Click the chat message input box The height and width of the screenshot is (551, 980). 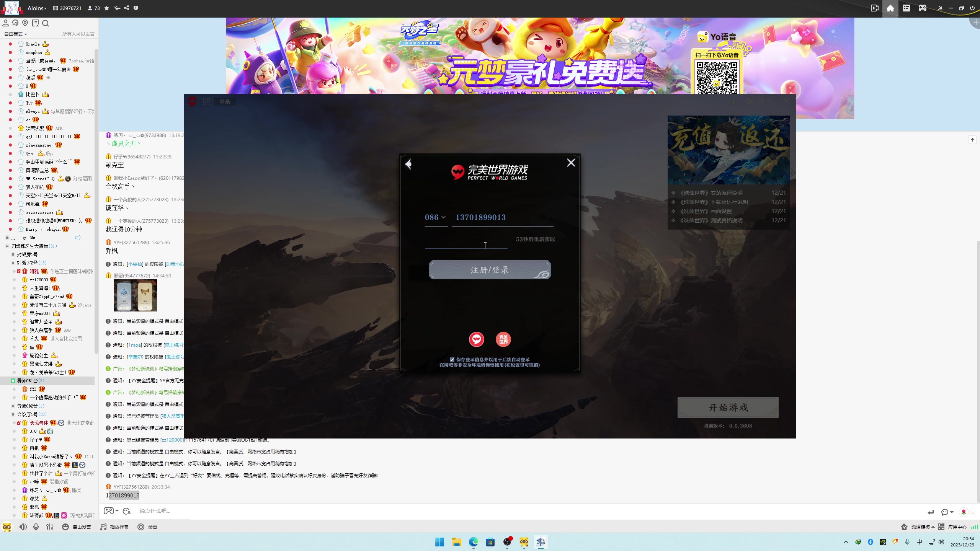coord(528,511)
